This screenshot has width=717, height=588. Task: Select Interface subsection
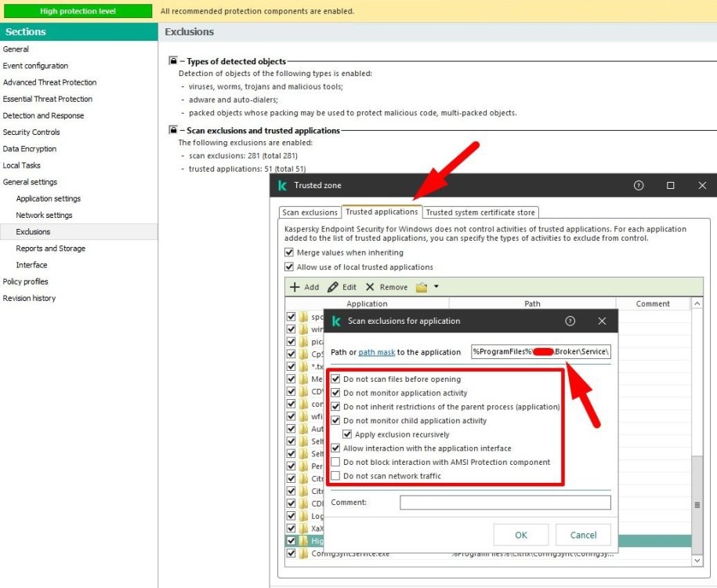31,265
